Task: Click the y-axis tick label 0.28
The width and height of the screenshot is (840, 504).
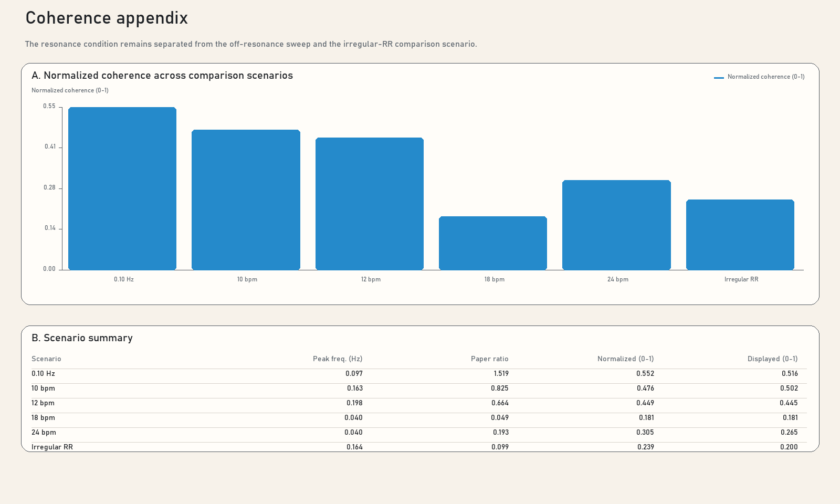Action: pos(49,187)
